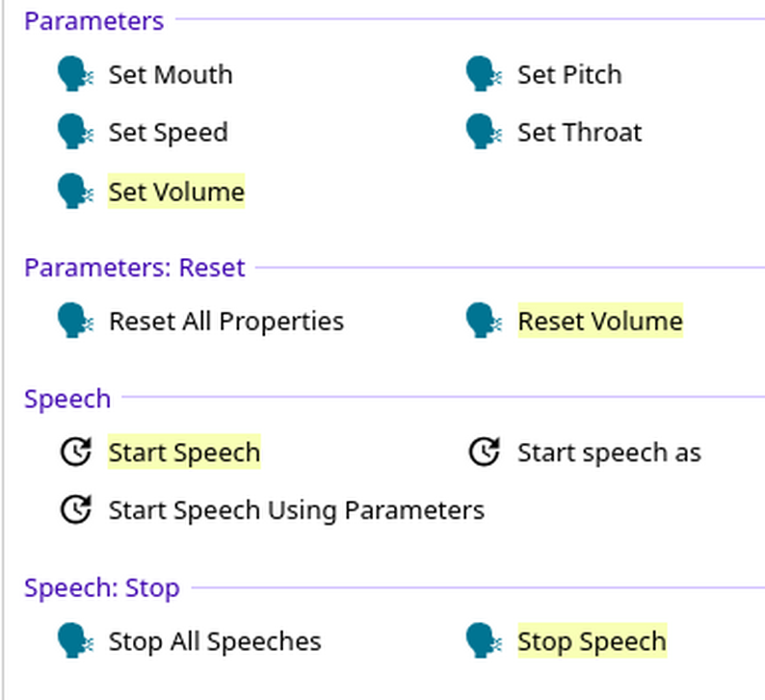Choose the Reset All Properties action
Image resolution: width=765 pixels, height=700 pixels.
coord(225,321)
